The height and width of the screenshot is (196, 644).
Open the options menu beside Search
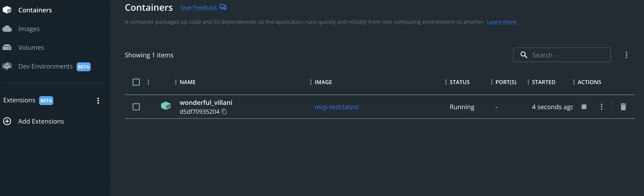(626, 55)
